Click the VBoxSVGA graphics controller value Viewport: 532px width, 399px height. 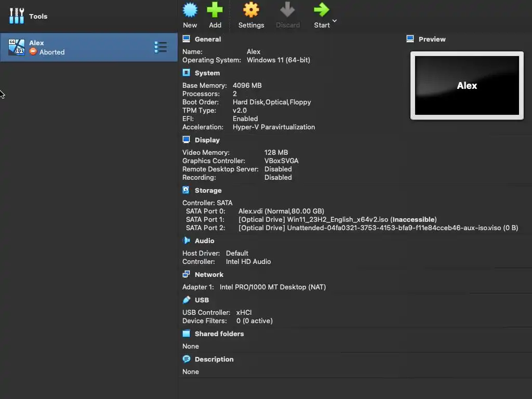click(x=281, y=161)
